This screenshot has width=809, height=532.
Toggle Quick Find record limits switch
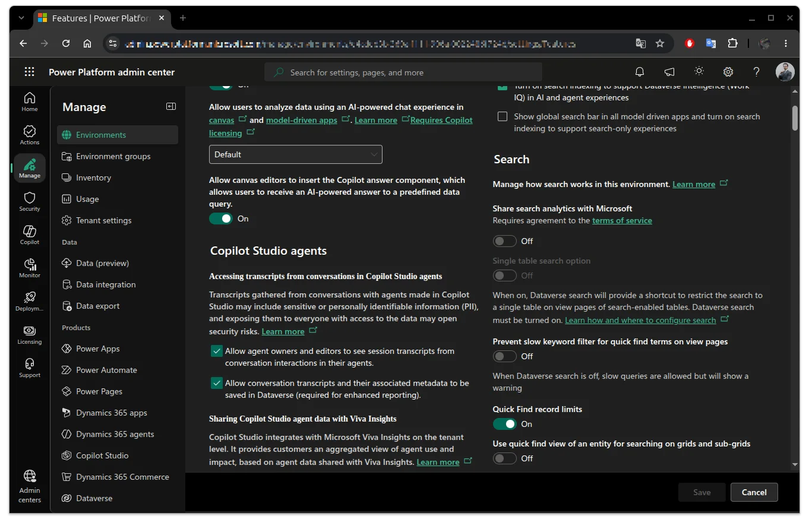pos(504,424)
